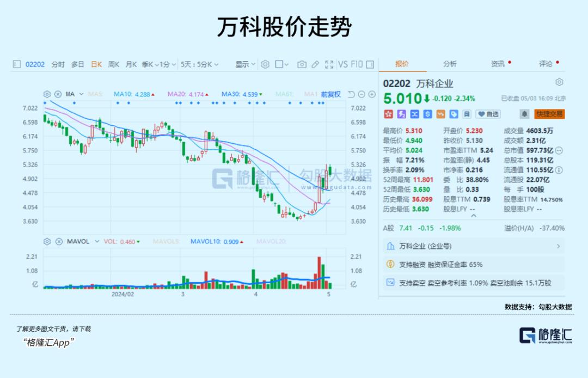Toggle MA10 line visibility

[134, 94]
